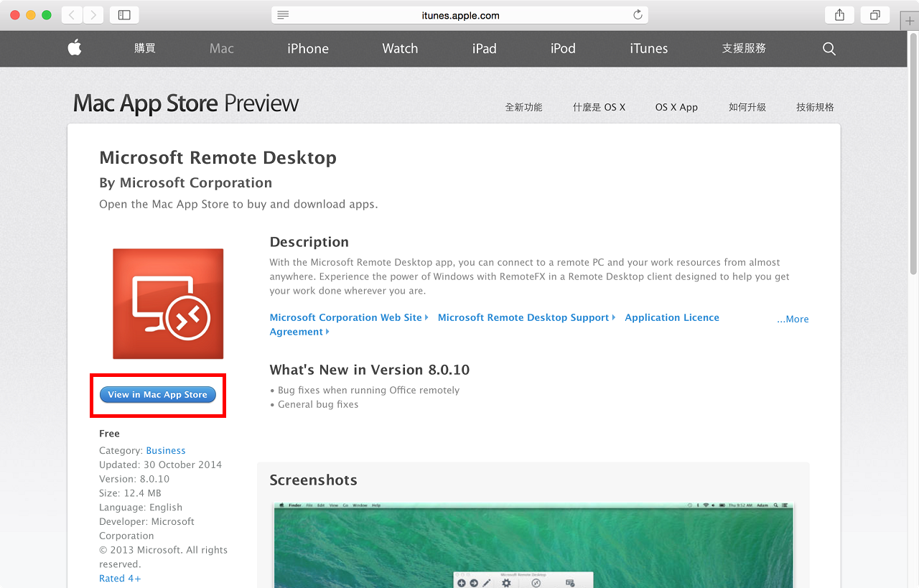Viewport: 919px width, 588px height.
Task: Expand description with ...More link
Action: pos(793,319)
